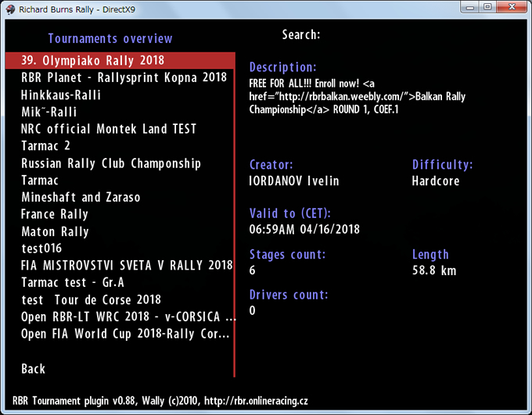Viewport: 532px width, 415px height.
Task: Select FIA MISTROVSTVI SVETA V RALLY 2018
Action: pos(127,265)
